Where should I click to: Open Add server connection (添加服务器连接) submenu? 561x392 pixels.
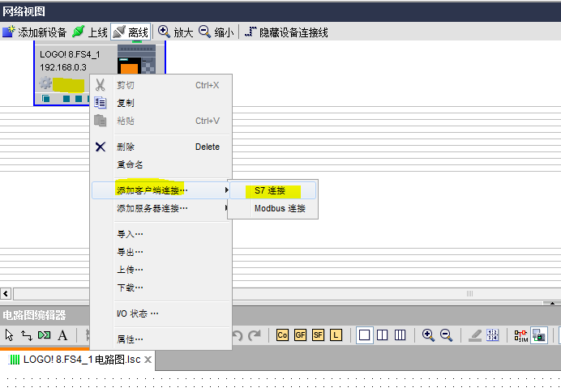[161, 208]
